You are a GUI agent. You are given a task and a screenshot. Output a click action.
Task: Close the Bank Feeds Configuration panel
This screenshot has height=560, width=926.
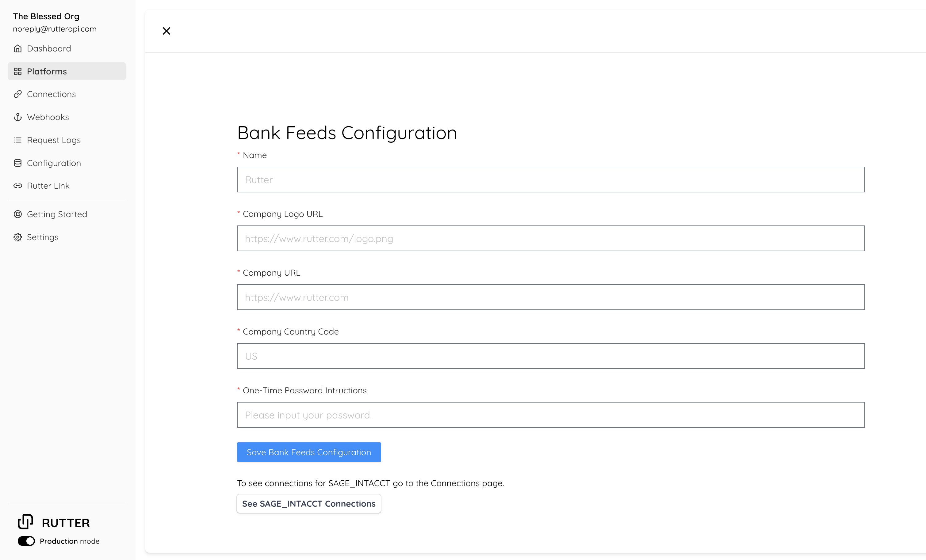click(166, 31)
